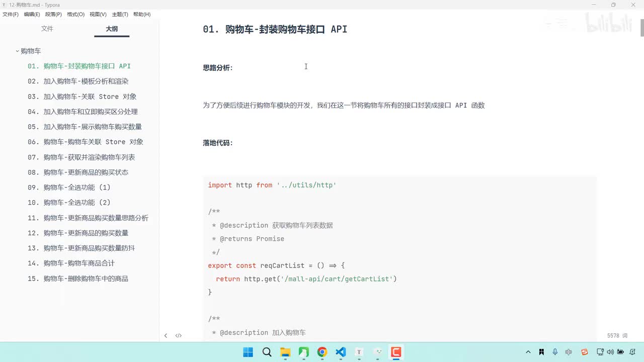Image resolution: width=644 pixels, height=362 pixels.
Task: Open volume control from the tray
Action: pyautogui.click(x=610, y=352)
